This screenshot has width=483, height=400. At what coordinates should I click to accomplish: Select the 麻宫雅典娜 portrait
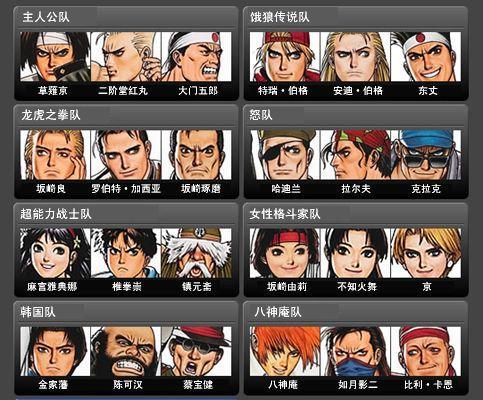(x=55, y=253)
